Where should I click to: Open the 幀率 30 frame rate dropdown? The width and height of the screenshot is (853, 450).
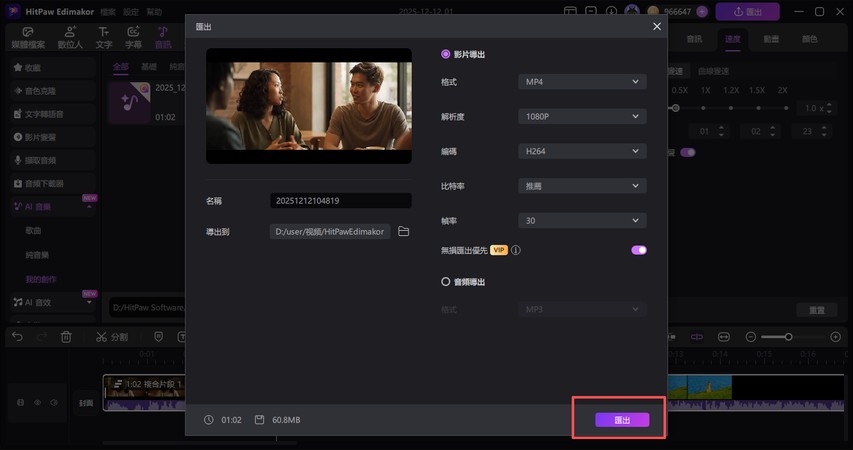[582, 220]
